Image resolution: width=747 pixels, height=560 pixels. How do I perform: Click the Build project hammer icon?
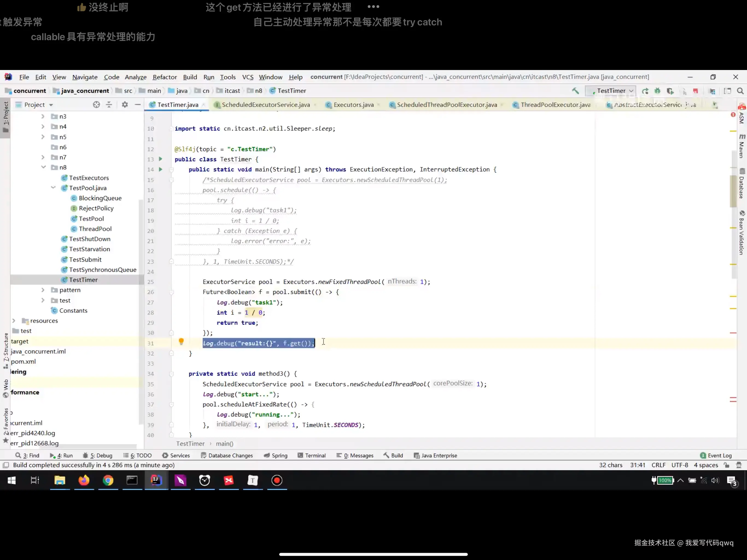pos(575,91)
